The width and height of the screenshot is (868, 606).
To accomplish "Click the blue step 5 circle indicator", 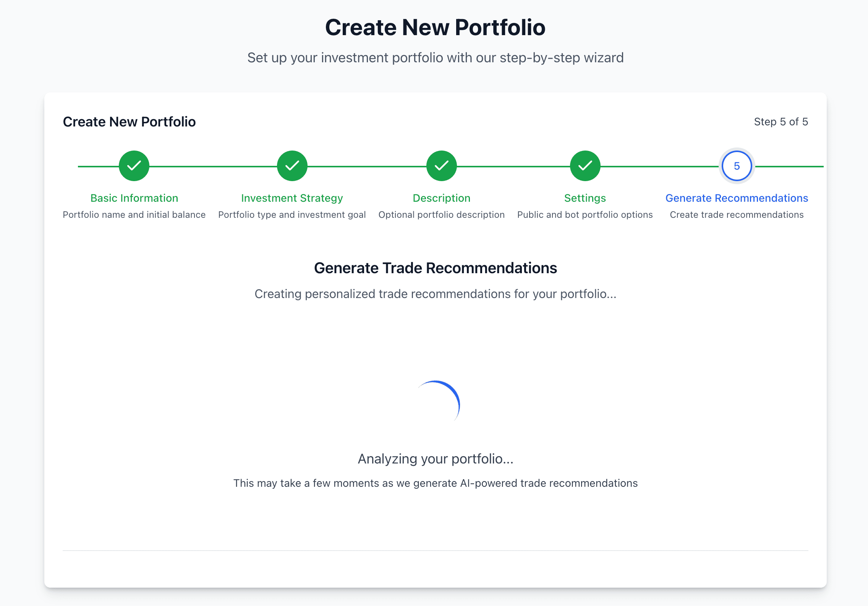I will coord(736,165).
